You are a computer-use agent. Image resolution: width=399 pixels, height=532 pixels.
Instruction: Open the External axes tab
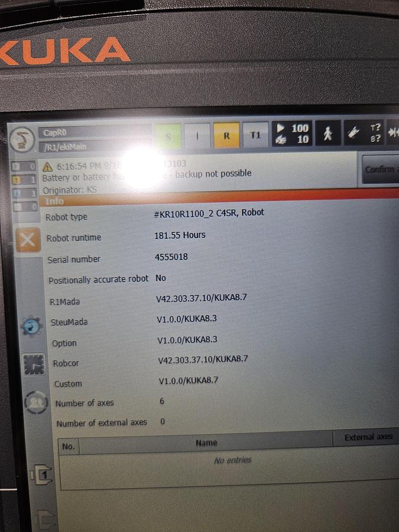tap(368, 437)
